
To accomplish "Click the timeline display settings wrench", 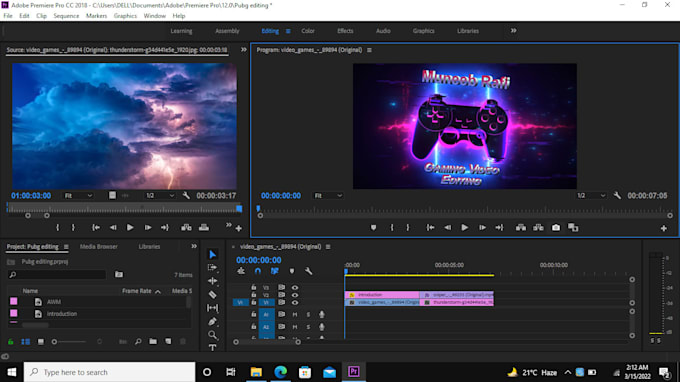I will click(309, 271).
